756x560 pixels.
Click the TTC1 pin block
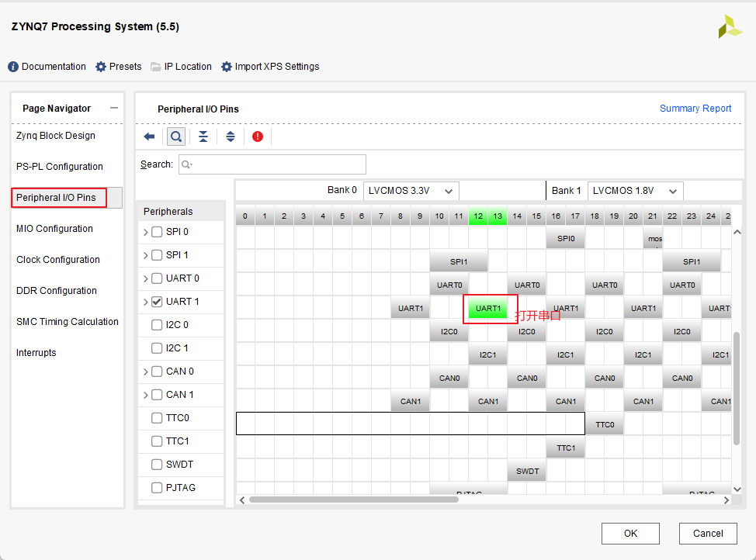point(566,448)
